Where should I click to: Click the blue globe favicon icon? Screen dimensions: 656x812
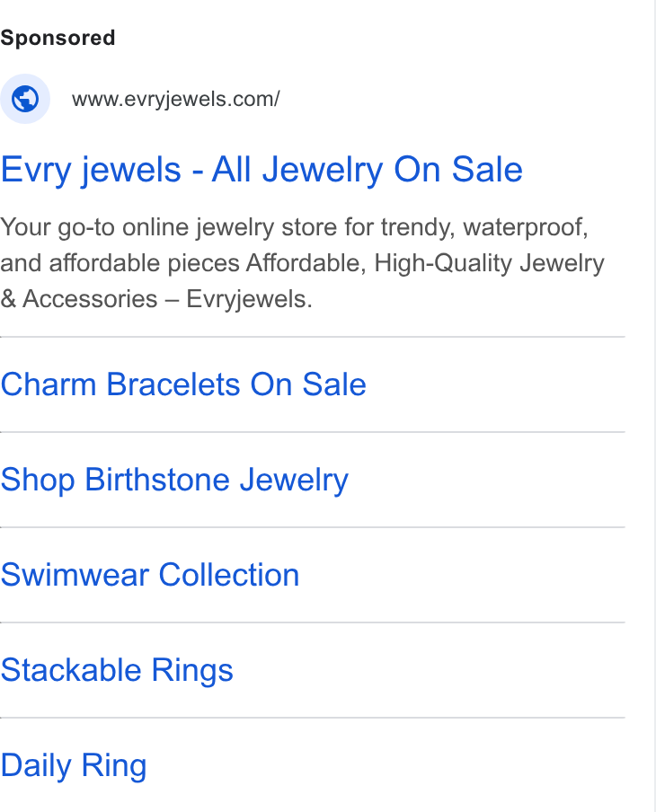(25, 99)
